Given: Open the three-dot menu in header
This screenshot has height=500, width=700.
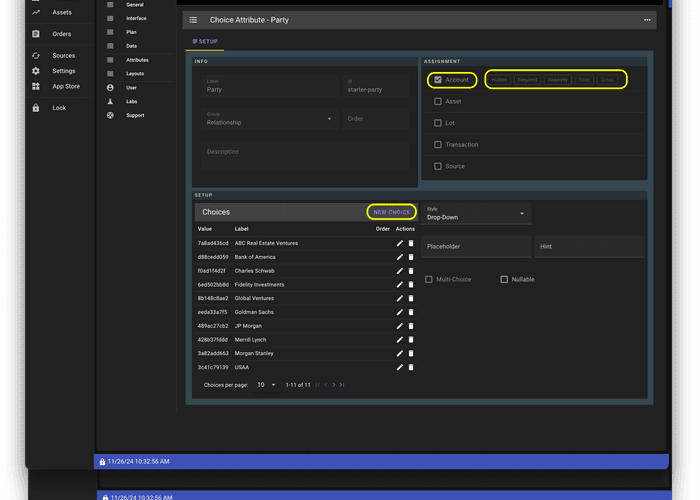Looking at the screenshot, I should (x=647, y=20).
